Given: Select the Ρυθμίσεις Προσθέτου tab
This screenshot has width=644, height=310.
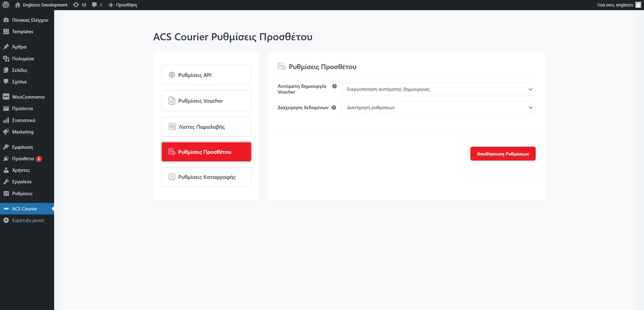Looking at the screenshot, I should pos(206,152).
